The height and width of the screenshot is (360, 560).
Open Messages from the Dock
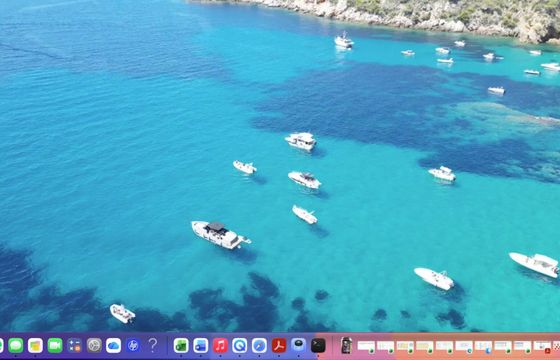click(16, 345)
